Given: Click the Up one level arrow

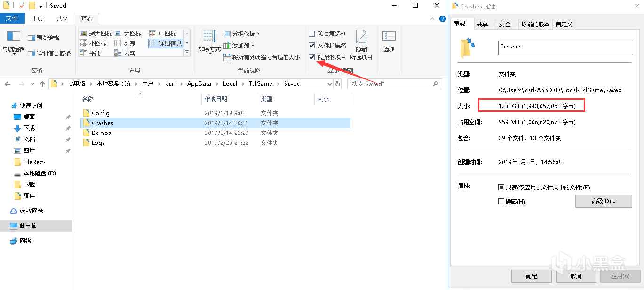Looking at the screenshot, I should [x=42, y=84].
